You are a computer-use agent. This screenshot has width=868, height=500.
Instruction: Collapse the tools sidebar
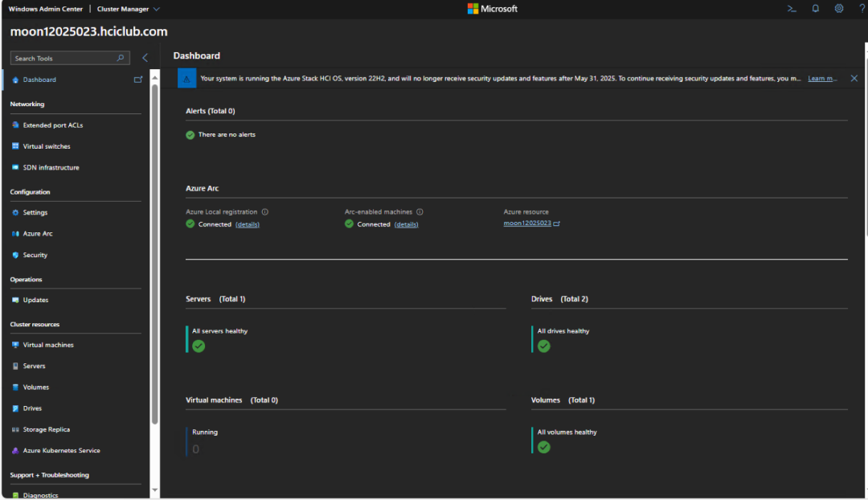click(145, 58)
